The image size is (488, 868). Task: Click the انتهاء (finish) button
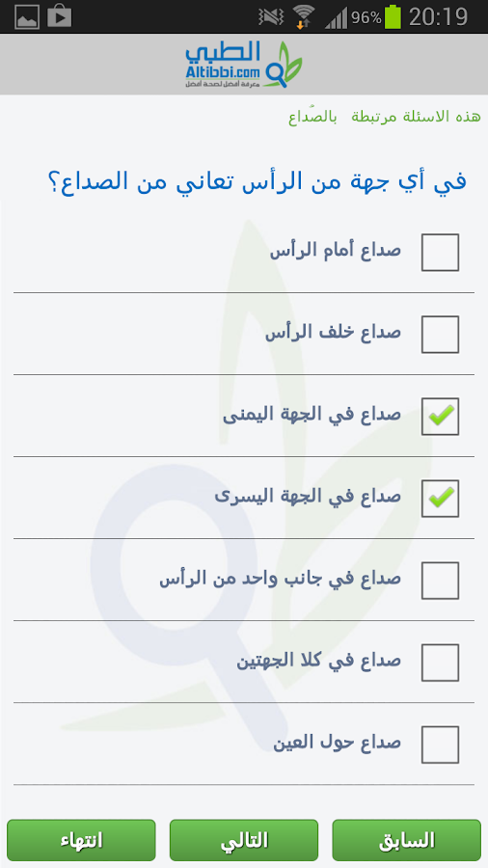pyautogui.click(x=81, y=840)
